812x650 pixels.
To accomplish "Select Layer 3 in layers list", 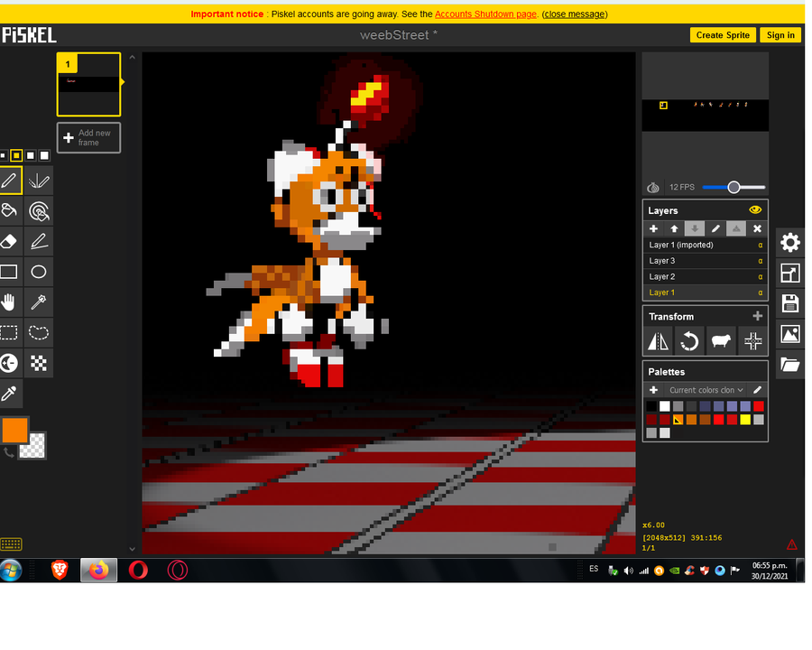I will pos(706,261).
